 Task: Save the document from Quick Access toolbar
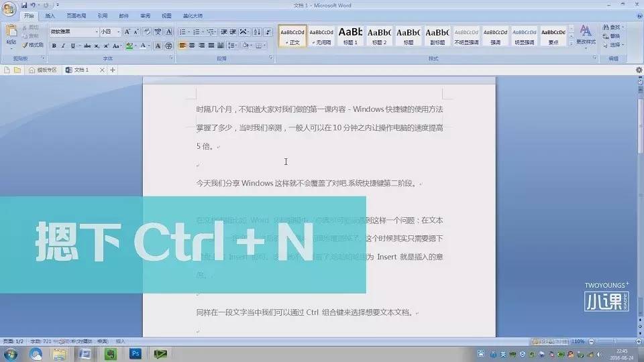point(24,5)
